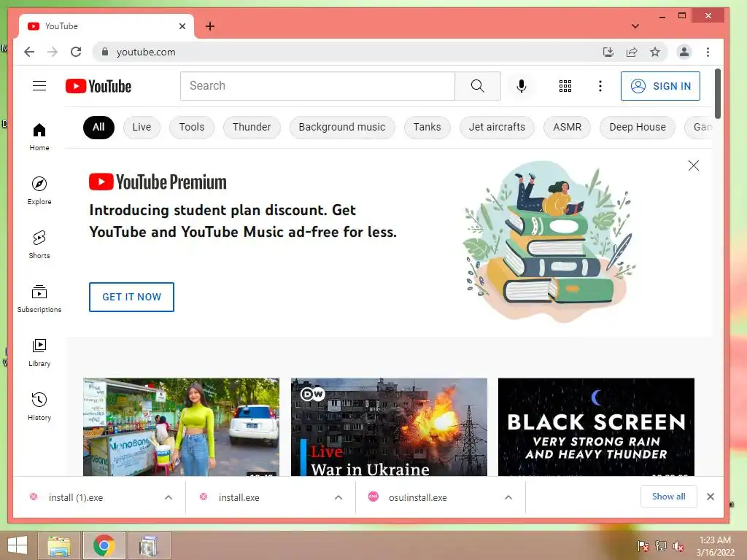Open the YouTube hamburger guide menu

tap(39, 86)
